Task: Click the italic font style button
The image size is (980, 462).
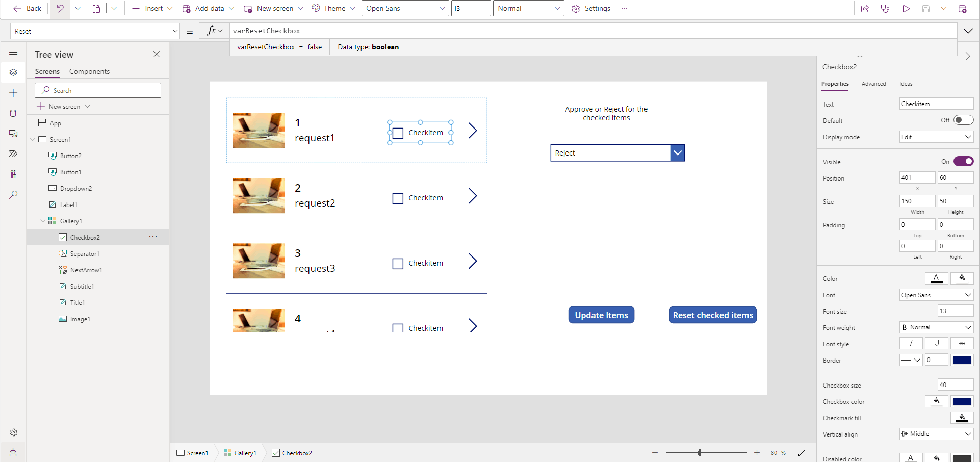Action: [x=911, y=344]
